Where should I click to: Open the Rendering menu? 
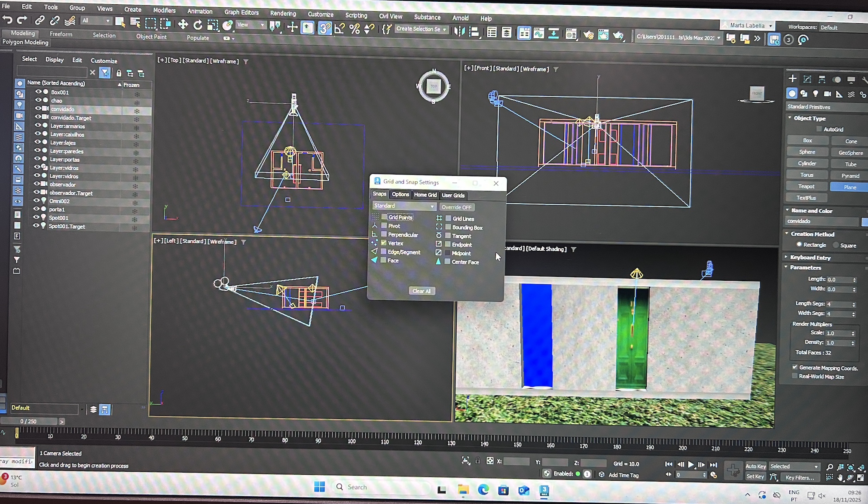[282, 13]
